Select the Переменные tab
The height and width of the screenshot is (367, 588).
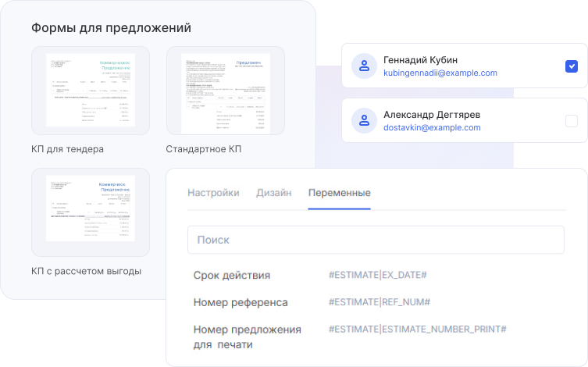point(339,193)
